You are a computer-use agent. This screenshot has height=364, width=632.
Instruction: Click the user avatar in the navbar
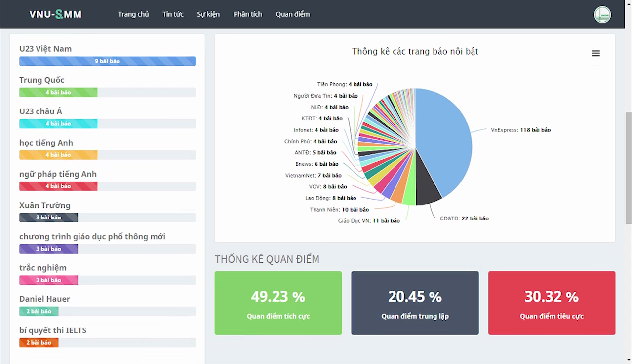point(602,14)
